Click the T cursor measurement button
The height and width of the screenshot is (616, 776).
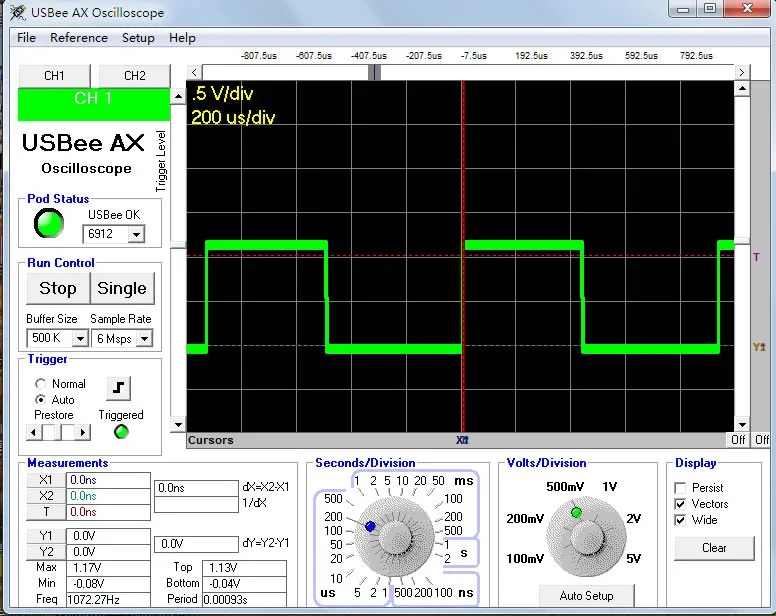(x=46, y=512)
